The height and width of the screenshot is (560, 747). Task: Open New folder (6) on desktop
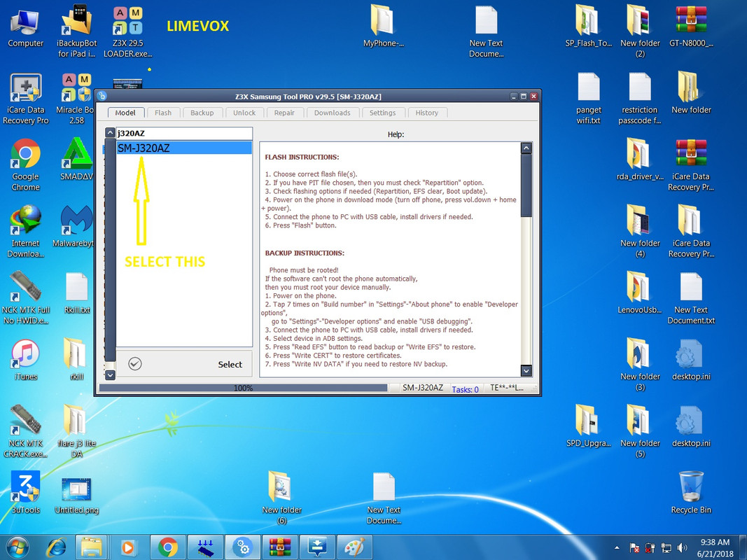(281, 498)
